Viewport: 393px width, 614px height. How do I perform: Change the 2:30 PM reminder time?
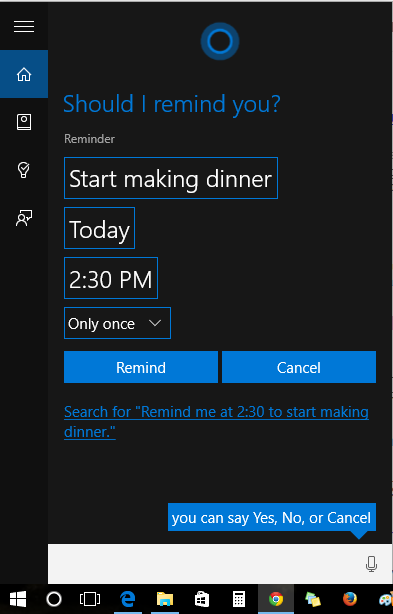111,278
